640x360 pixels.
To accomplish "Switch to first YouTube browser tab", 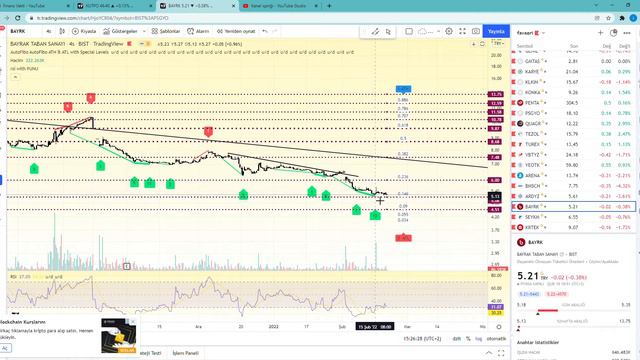I will click(36, 6).
